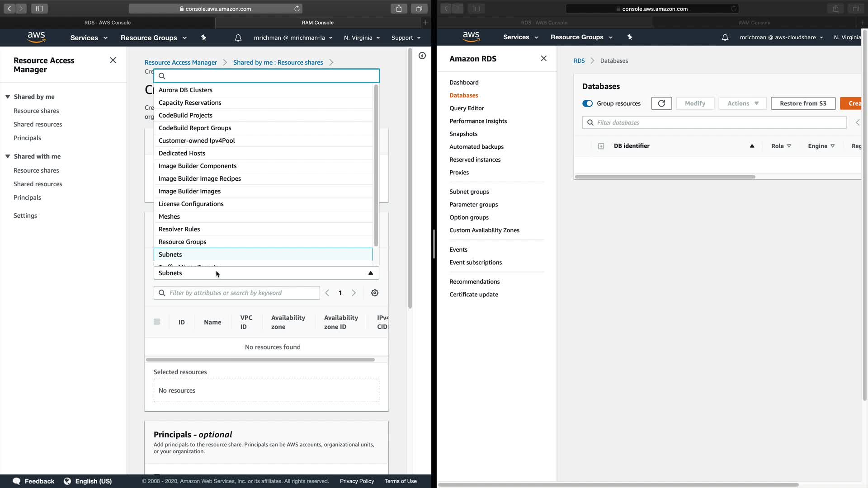Switch to the RAM Console tab
Image resolution: width=868 pixels, height=488 pixels.
tap(317, 23)
